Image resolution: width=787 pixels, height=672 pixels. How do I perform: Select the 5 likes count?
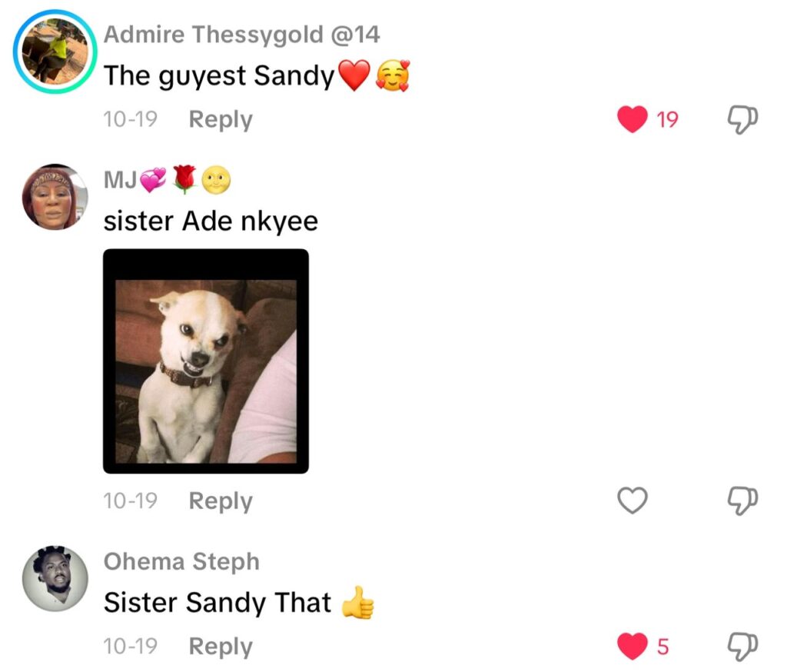pos(662,647)
